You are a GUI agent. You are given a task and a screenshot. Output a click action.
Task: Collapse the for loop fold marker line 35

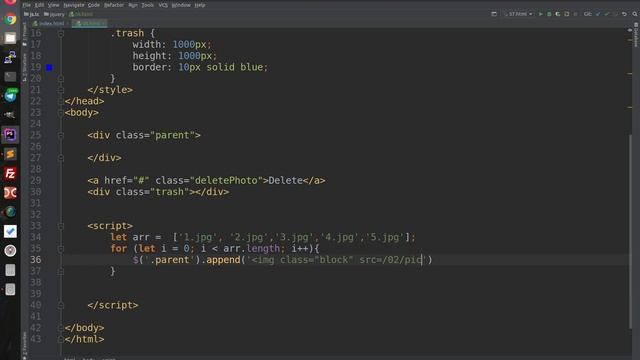click(61, 249)
